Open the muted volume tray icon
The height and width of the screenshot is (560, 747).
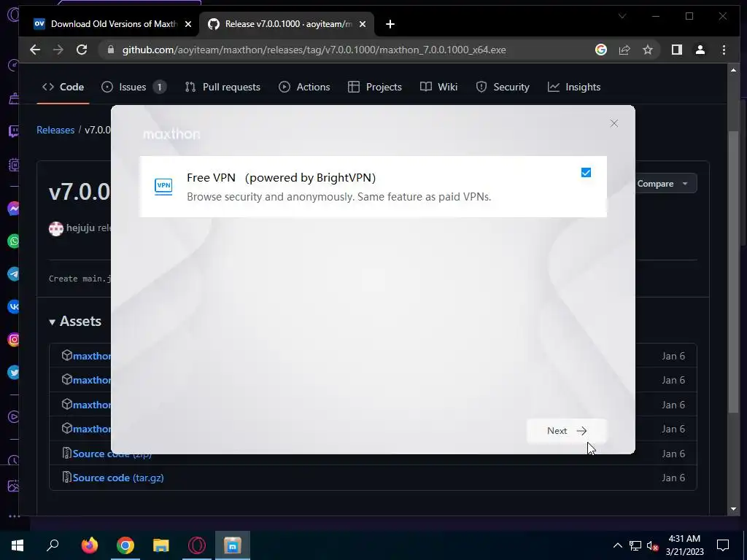[652, 545]
